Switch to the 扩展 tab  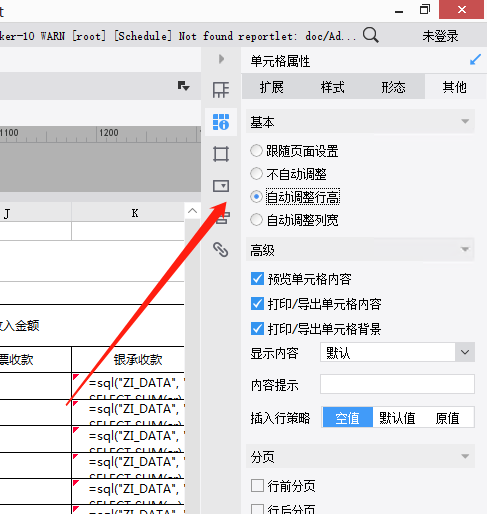(272, 87)
